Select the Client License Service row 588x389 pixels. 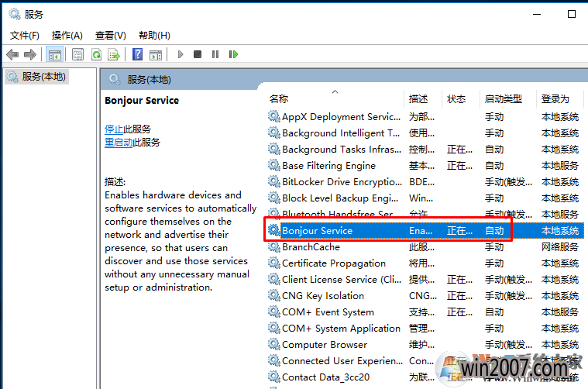tap(425, 280)
